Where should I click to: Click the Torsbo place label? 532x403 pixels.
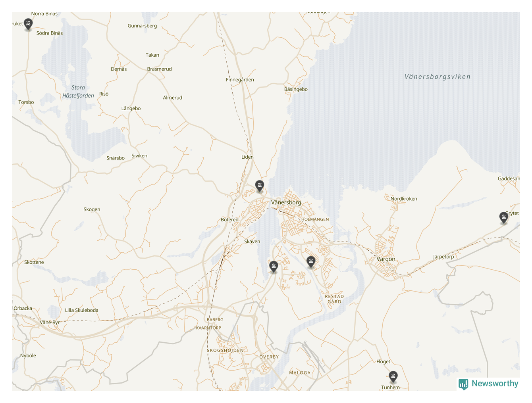pos(26,102)
